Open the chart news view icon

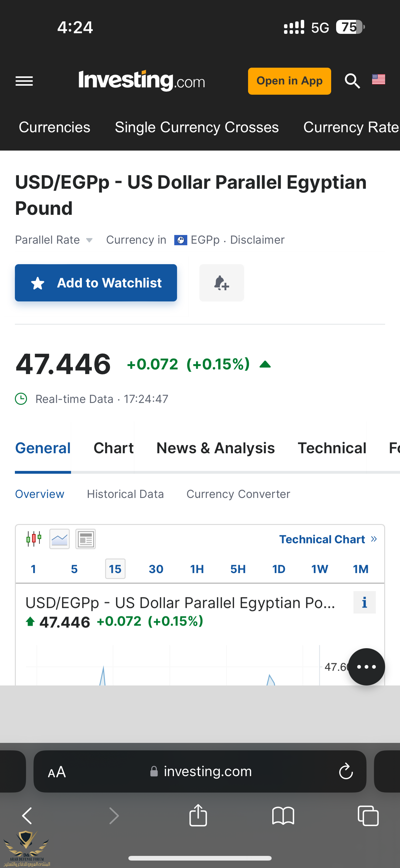click(x=86, y=539)
